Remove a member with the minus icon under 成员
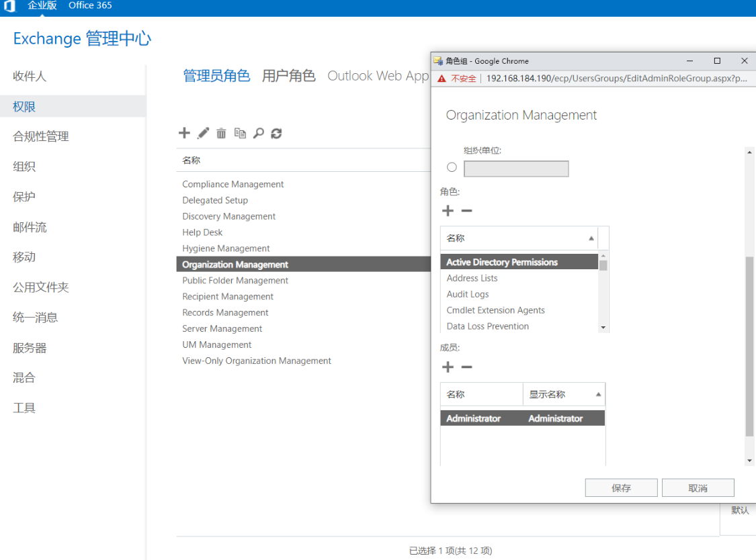This screenshot has height=560, width=756. 467,367
